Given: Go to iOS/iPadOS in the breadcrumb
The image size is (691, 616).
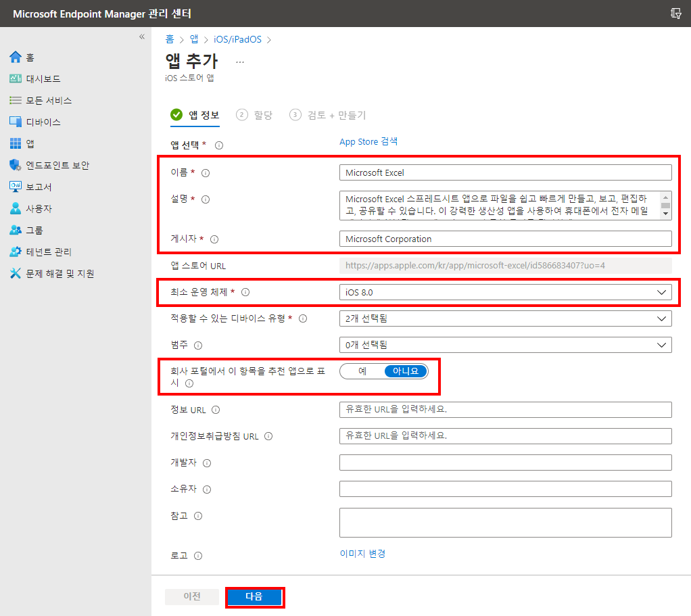Looking at the screenshot, I should pyautogui.click(x=237, y=39).
